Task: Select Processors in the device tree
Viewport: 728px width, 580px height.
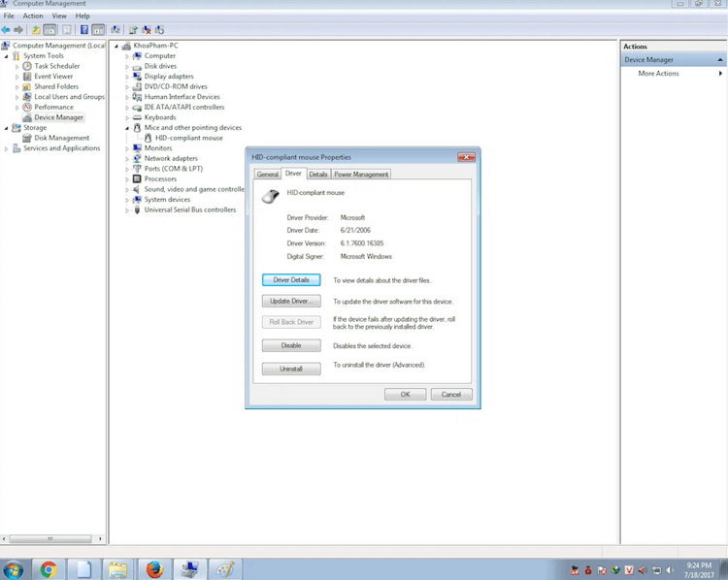Action: [x=160, y=179]
